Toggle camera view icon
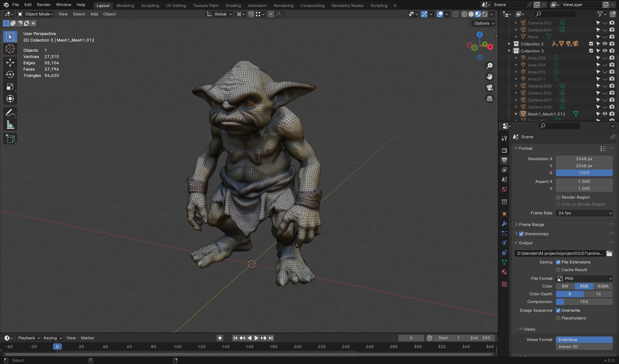Viewport: 619px width, 364px height. click(x=490, y=88)
